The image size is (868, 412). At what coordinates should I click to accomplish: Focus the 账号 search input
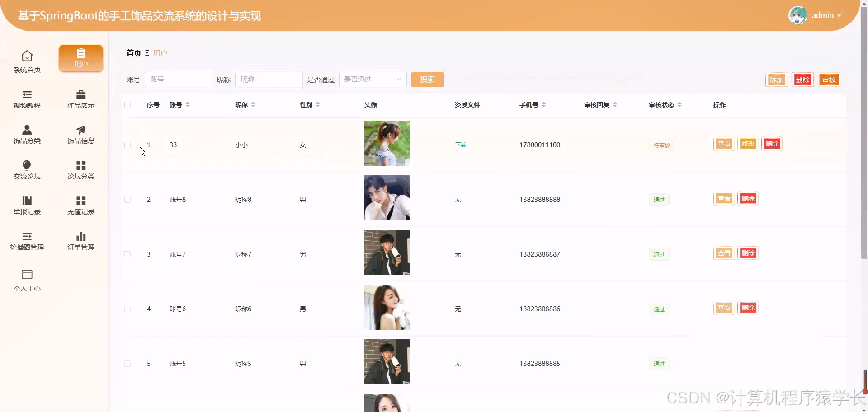(x=179, y=80)
